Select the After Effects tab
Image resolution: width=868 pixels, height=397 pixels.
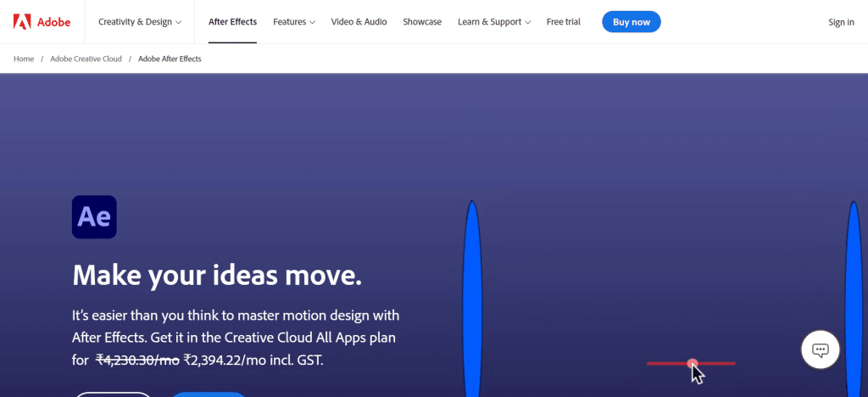tap(232, 22)
